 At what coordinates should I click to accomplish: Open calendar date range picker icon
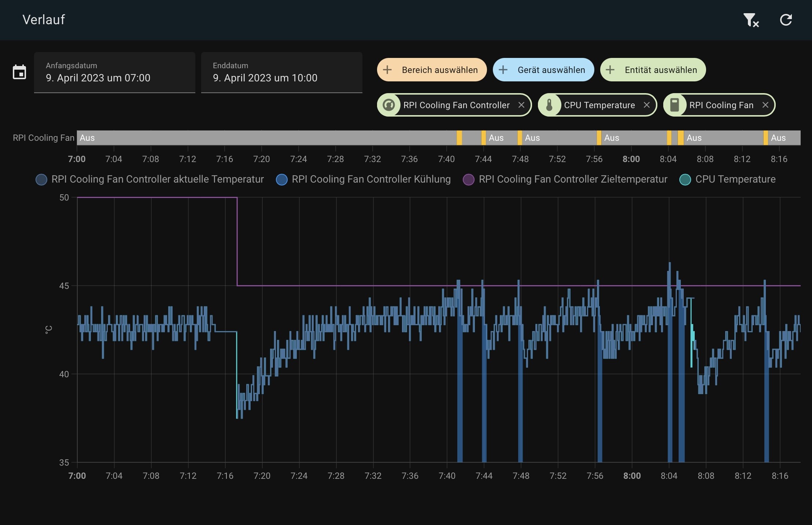point(19,72)
